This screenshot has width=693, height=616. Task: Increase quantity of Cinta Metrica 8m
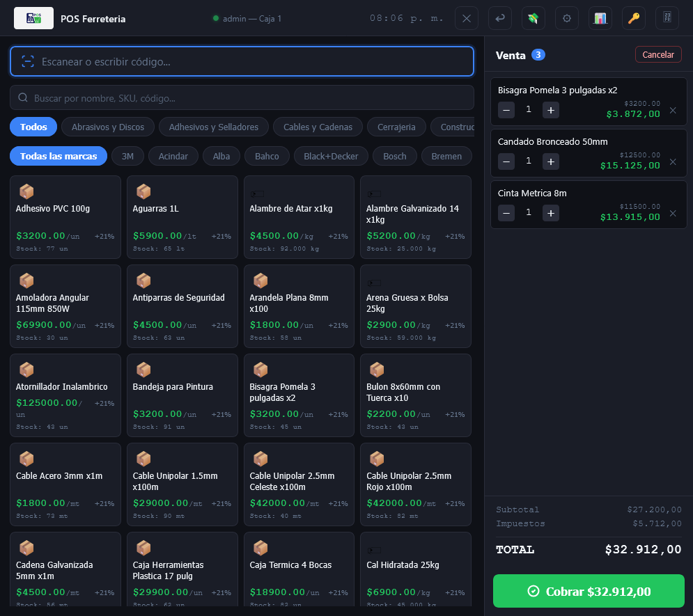(550, 213)
